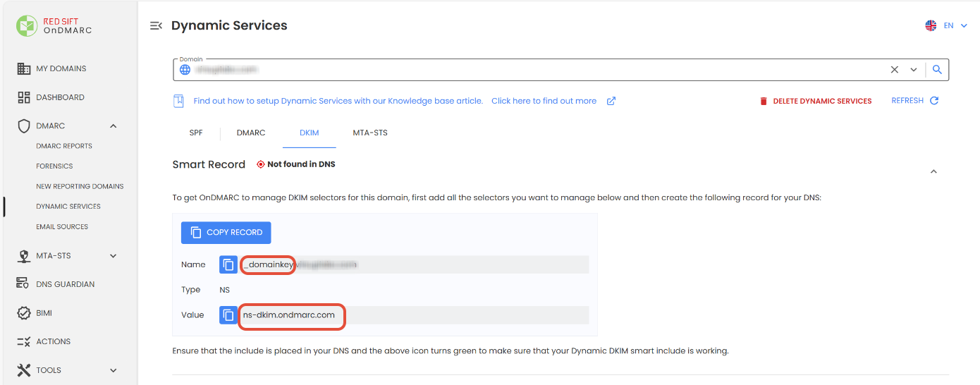The image size is (980, 385).
Task: Open New Reporting Domains submenu item
Action: tap(80, 186)
